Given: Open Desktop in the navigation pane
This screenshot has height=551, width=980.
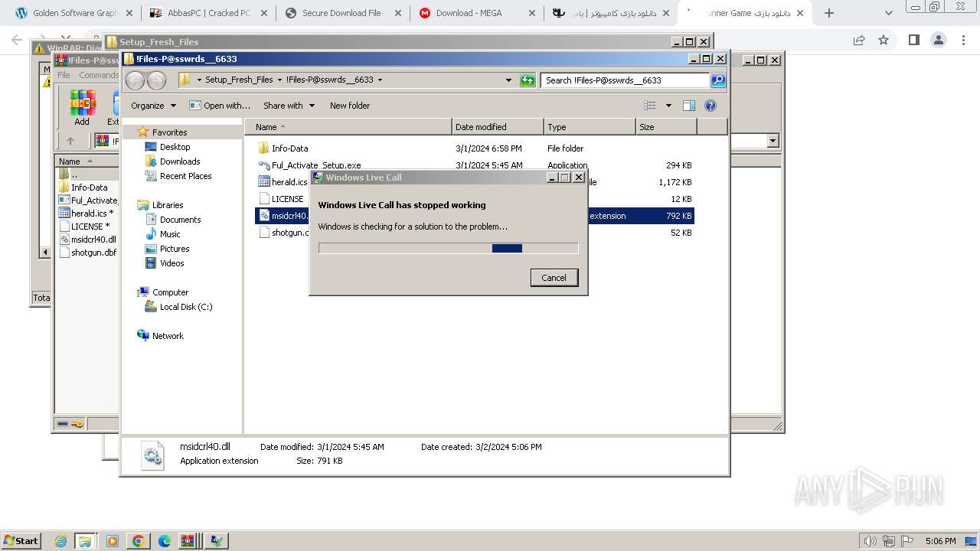Looking at the screenshot, I should pyautogui.click(x=175, y=147).
